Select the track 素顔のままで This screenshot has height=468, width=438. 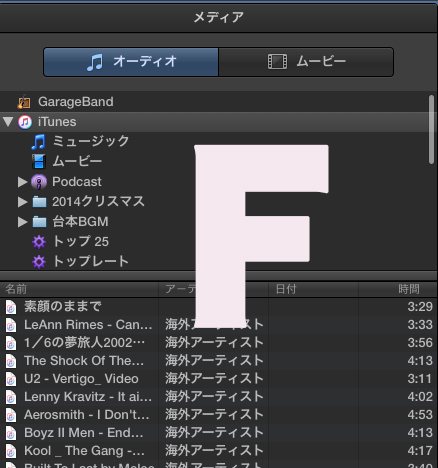[x=63, y=307]
